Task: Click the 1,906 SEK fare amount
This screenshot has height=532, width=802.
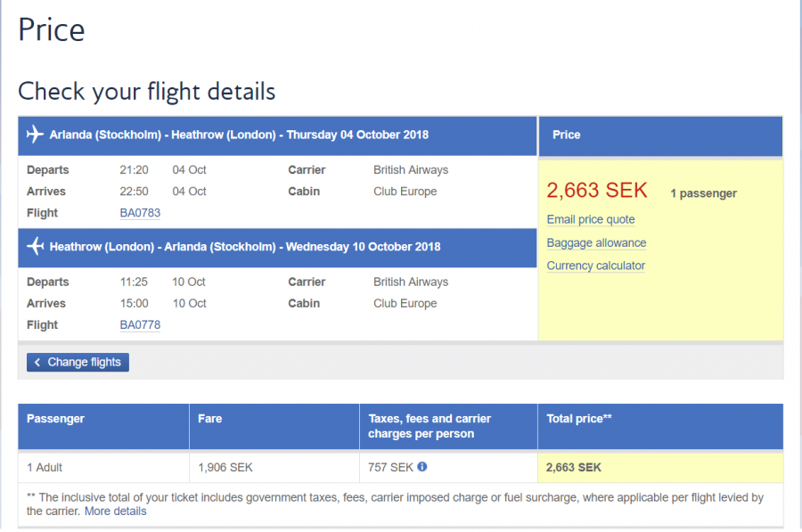Action: 225,468
